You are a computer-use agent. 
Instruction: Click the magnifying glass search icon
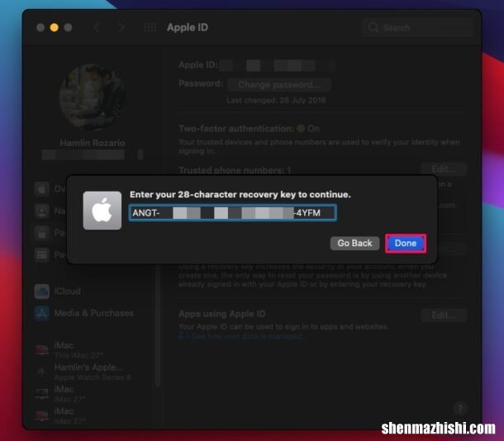click(373, 27)
